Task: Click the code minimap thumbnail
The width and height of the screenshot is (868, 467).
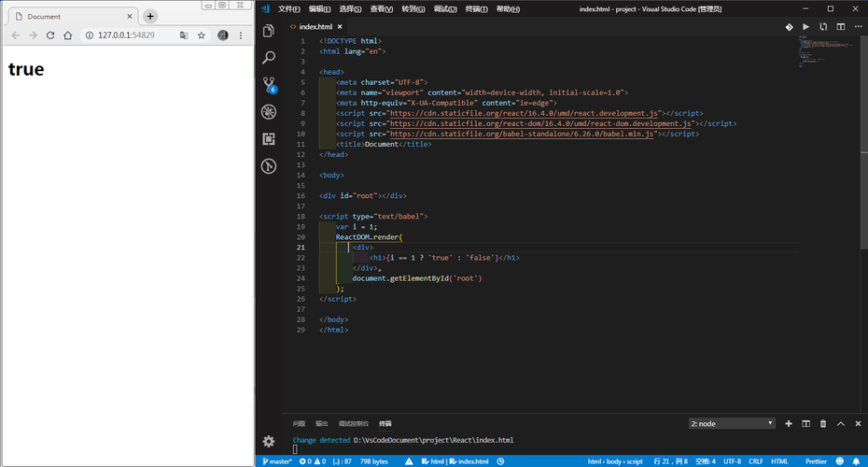Action: pyautogui.click(x=825, y=51)
